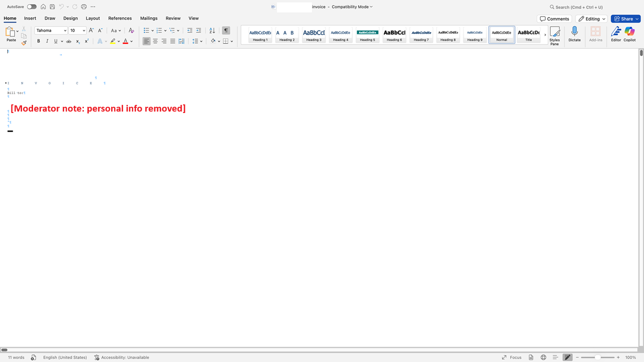Toggle subscript formatting
Screen dimensions: 644x362
78,41
